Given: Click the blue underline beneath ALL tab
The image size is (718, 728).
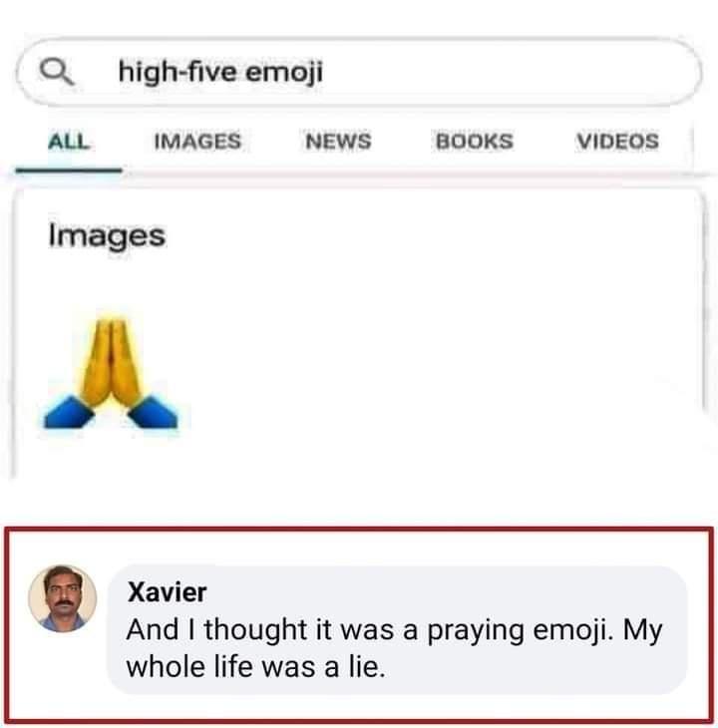Looking at the screenshot, I should click(69, 170).
